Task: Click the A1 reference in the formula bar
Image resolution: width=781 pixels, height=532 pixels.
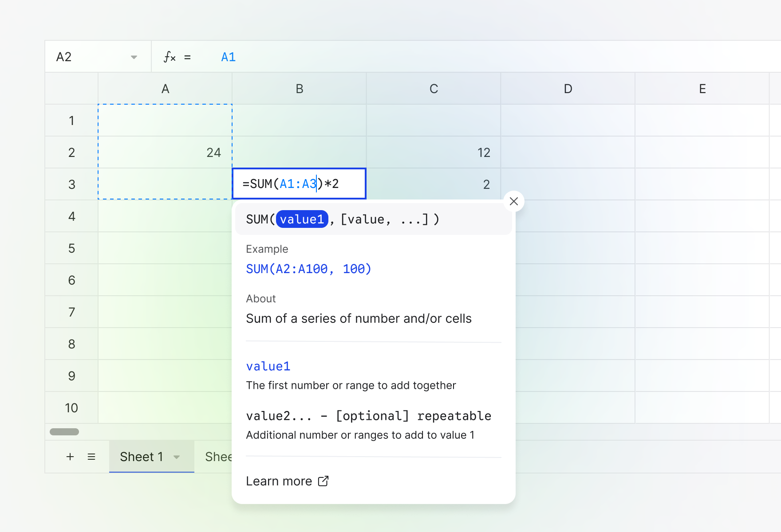Action: click(229, 57)
